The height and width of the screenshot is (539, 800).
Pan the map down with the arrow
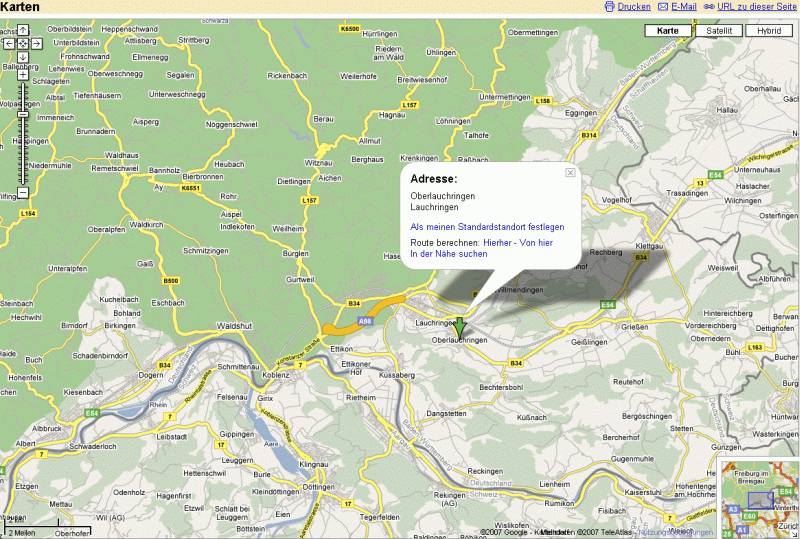(x=23, y=57)
